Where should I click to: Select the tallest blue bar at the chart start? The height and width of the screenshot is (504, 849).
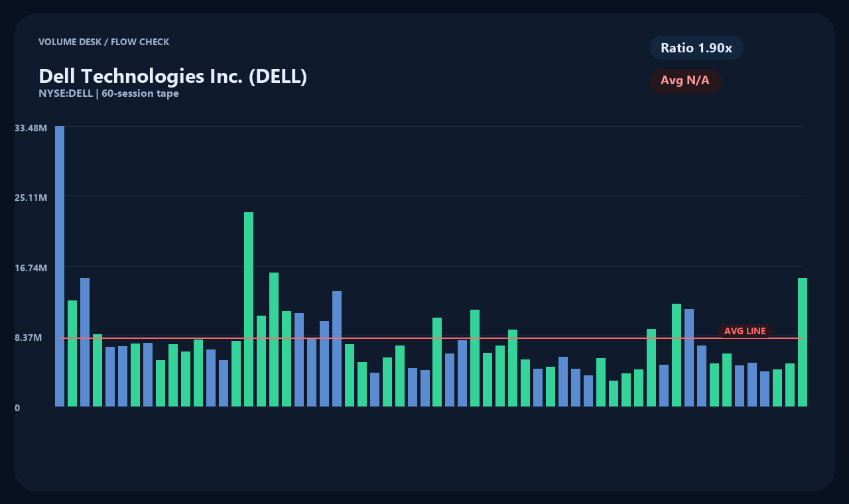60,266
